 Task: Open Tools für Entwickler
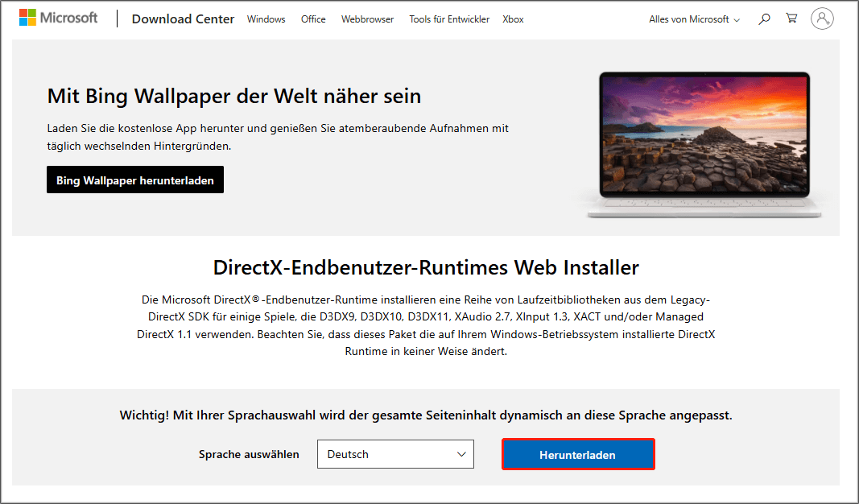click(x=449, y=19)
